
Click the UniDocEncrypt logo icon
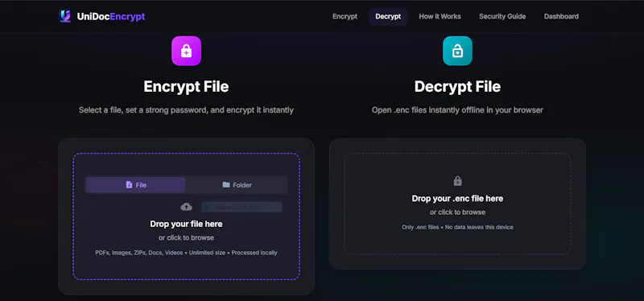point(65,16)
